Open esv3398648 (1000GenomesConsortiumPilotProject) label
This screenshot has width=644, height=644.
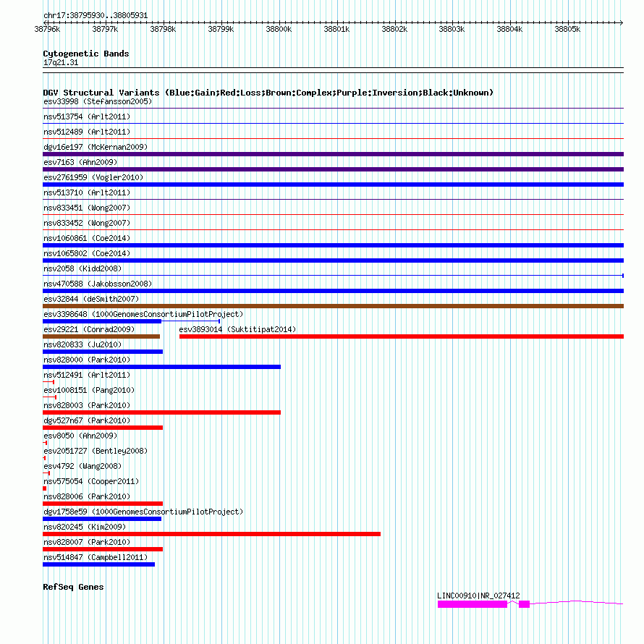(x=143, y=314)
